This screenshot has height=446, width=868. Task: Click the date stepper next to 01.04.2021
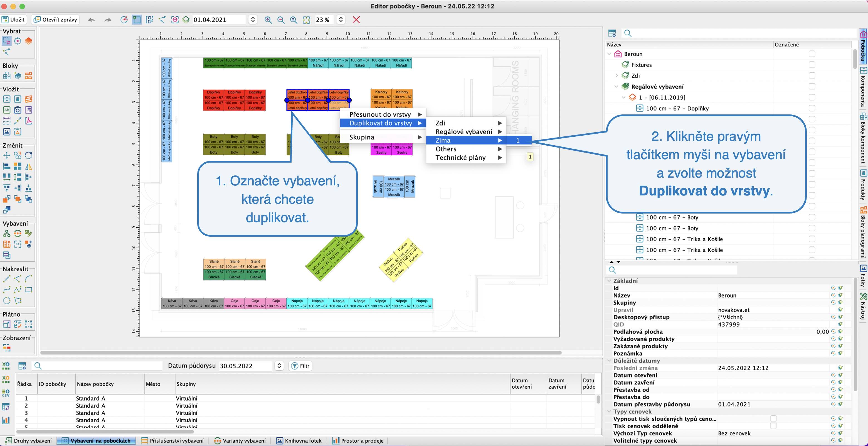point(253,19)
